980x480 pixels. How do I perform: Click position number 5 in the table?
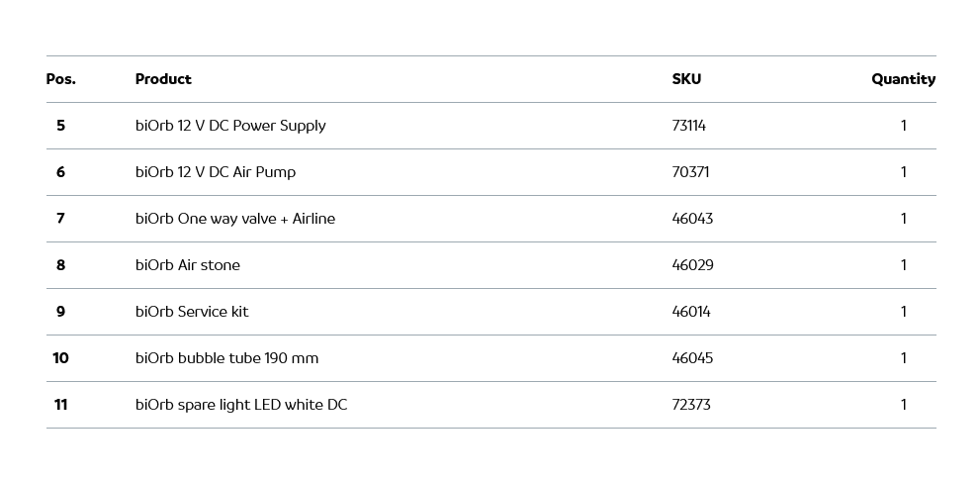click(x=60, y=126)
